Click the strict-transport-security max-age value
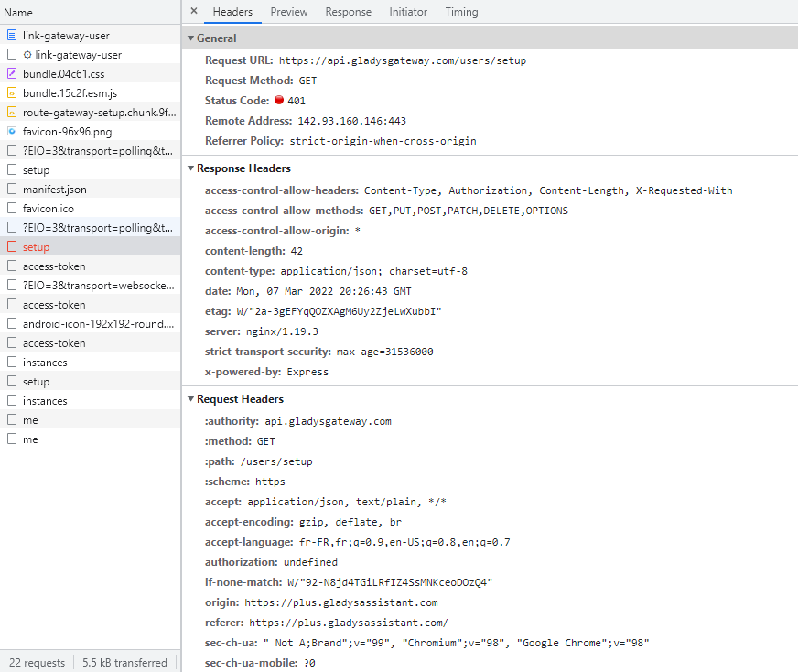The width and height of the screenshot is (798, 672). coord(384,352)
